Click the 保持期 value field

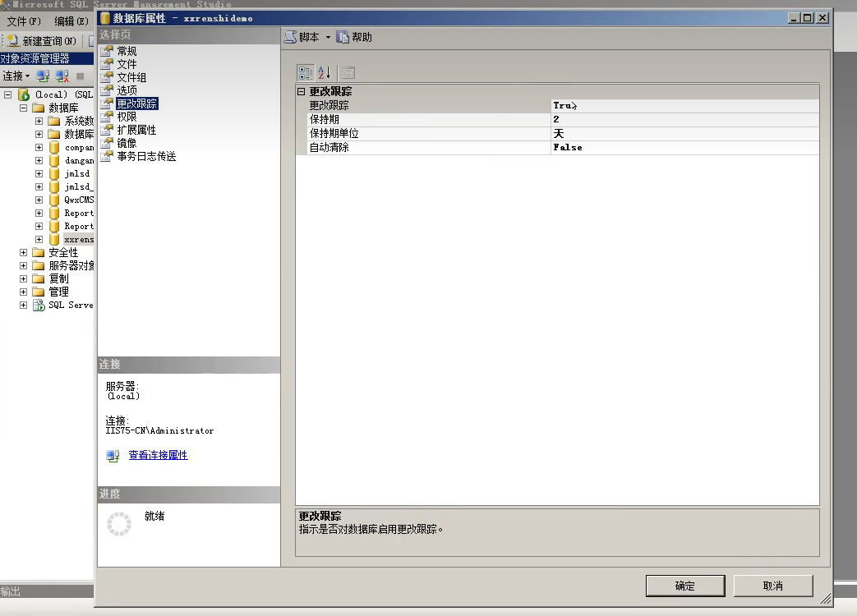pyautogui.click(x=684, y=119)
